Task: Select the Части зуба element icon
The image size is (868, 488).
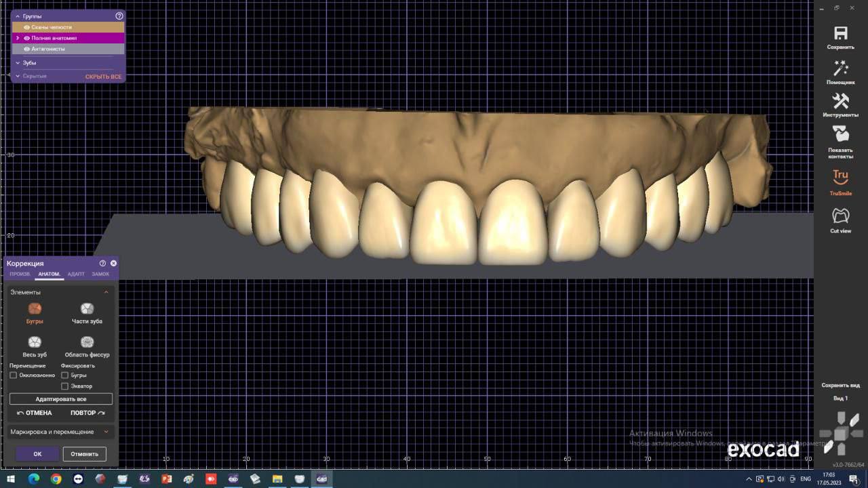Action: click(87, 309)
